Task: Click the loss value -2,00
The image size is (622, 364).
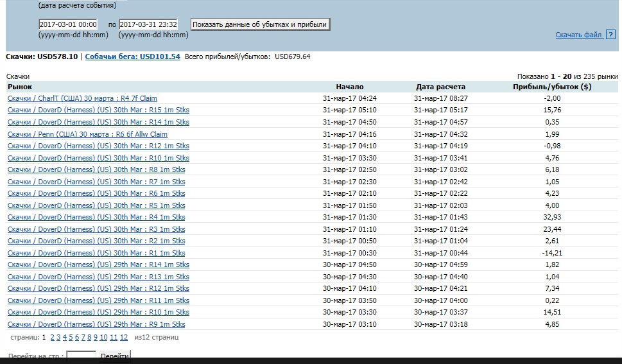Action: point(552,98)
